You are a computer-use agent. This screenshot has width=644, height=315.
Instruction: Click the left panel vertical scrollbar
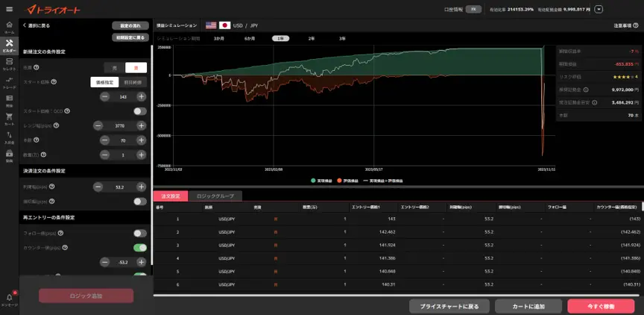tap(151, 149)
